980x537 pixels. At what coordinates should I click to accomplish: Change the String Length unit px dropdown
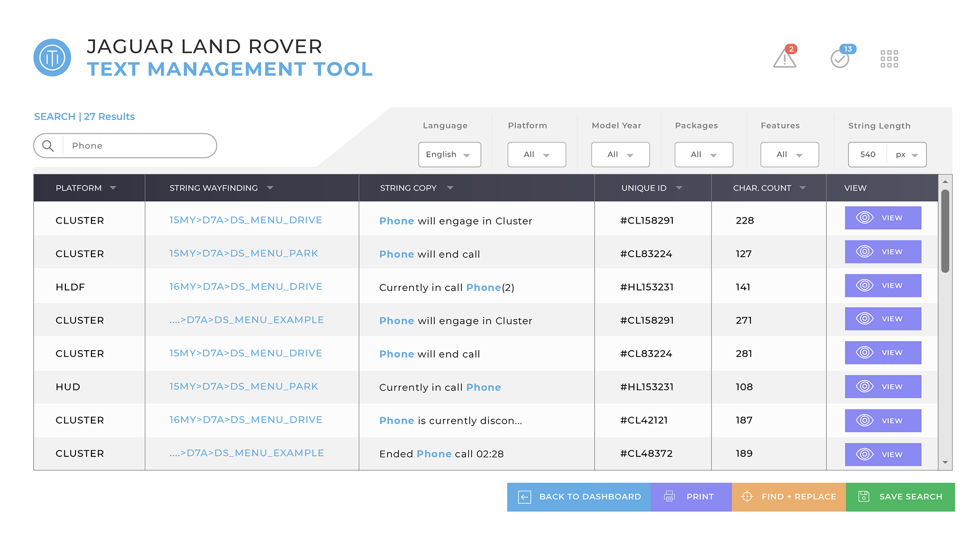(906, 155)
